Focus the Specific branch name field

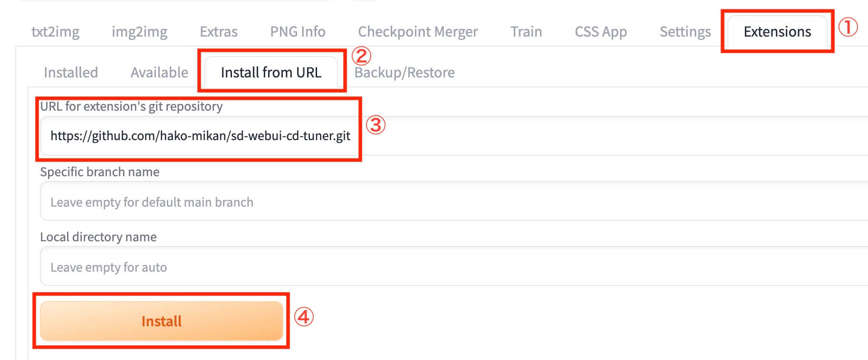point(428,202)
